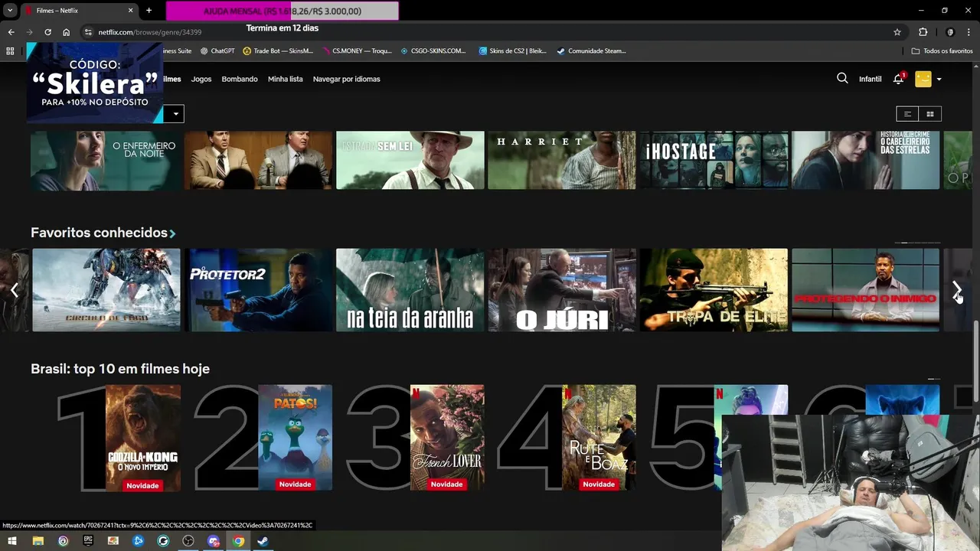Open OBS Studio from taskbar
980x551 pixels.
pos(188,541)
